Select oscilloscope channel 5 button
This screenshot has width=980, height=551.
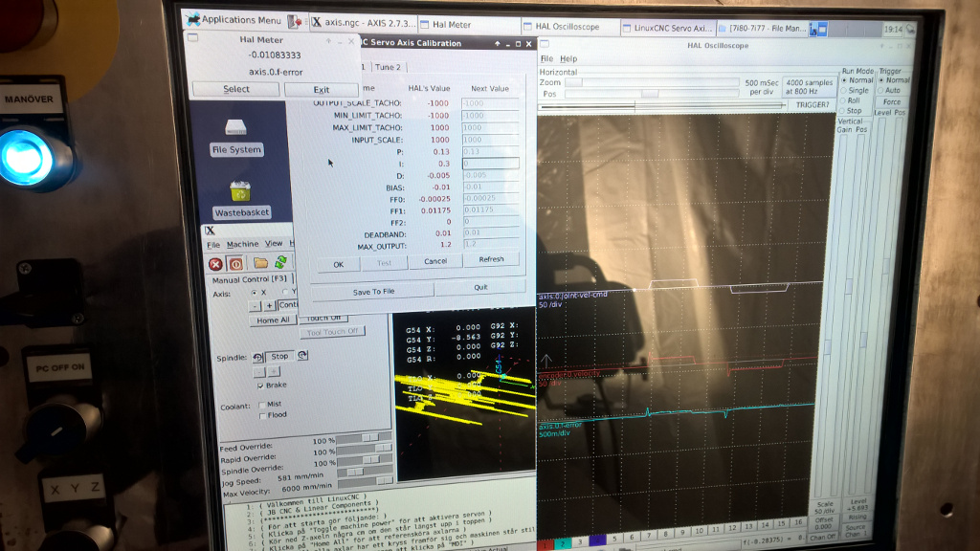pos(614,538)
